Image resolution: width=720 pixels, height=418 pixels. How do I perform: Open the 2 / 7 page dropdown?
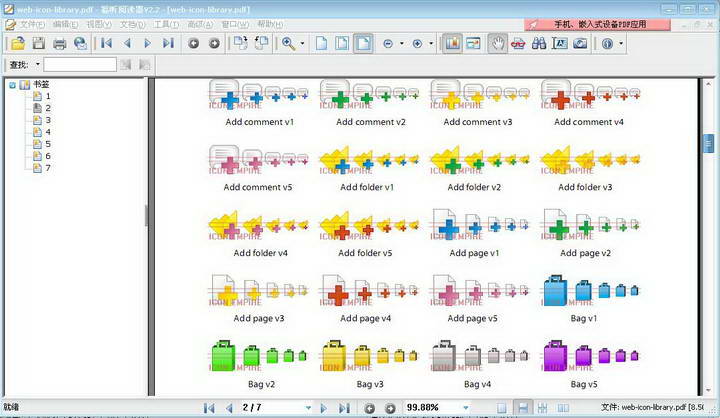[308, 407]
